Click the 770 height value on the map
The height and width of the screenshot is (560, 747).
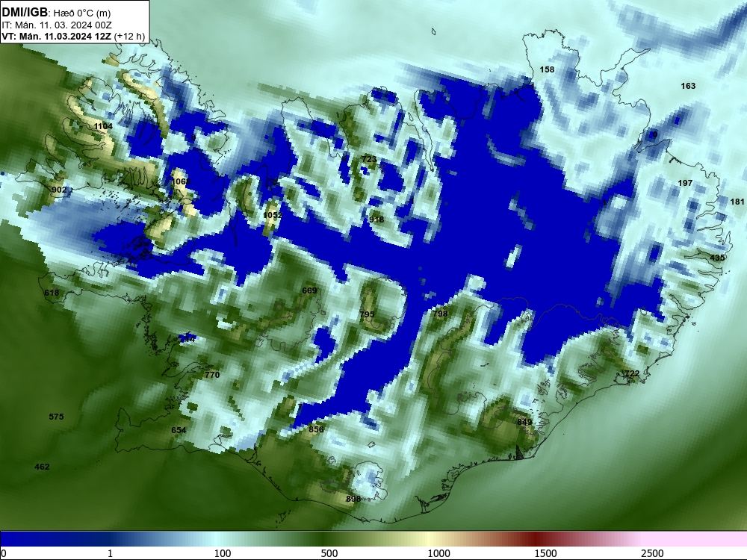(212, 375)
